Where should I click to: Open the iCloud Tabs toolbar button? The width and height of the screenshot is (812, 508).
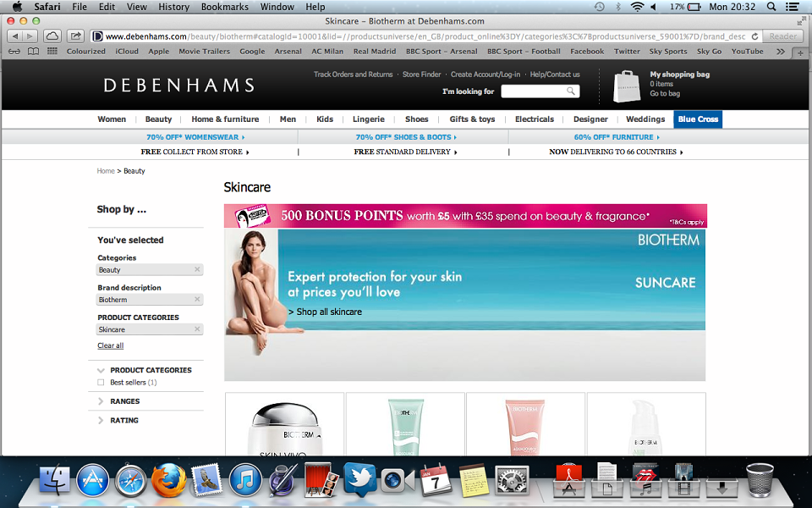pos(52,36)
